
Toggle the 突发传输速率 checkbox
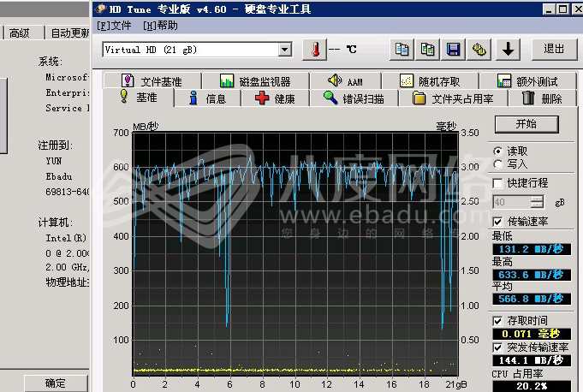pyautogui.click(x=497, y=347)
